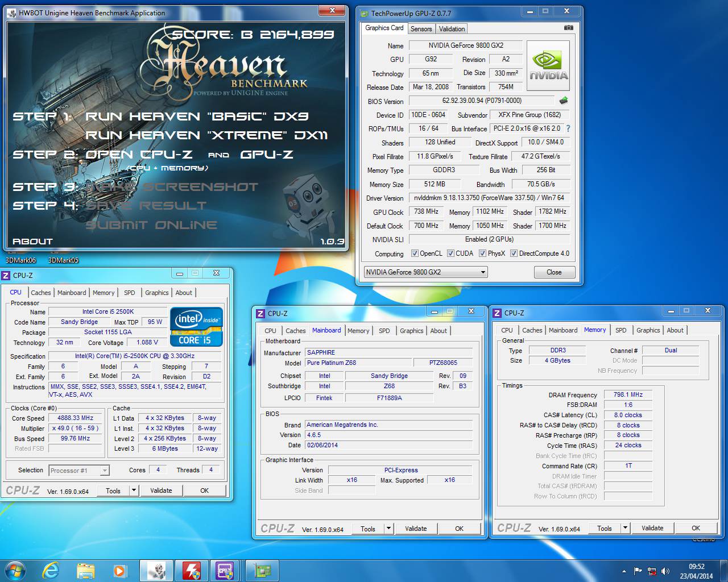Click the Intel Core i5 logo in CPU-Z

[196, 327]
